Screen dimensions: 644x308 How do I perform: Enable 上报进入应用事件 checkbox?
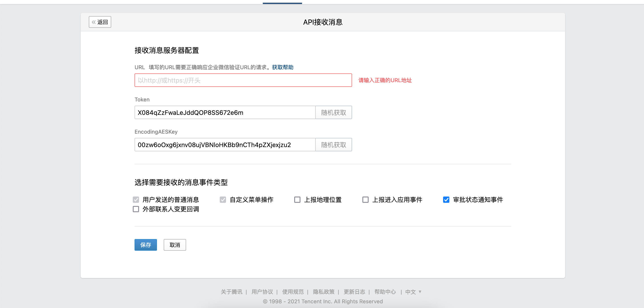click(x=365, y=199)
